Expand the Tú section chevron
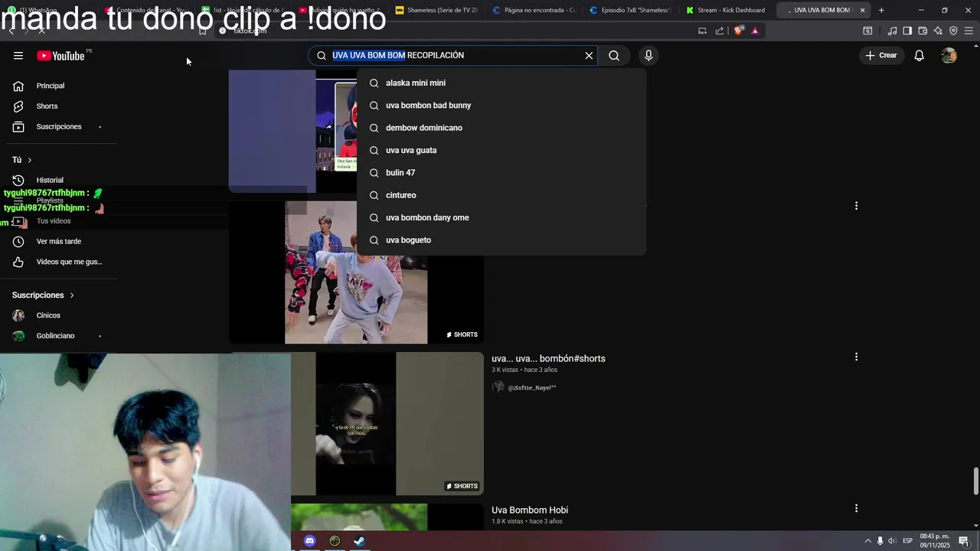980x551 pixels. pos(30,160)
